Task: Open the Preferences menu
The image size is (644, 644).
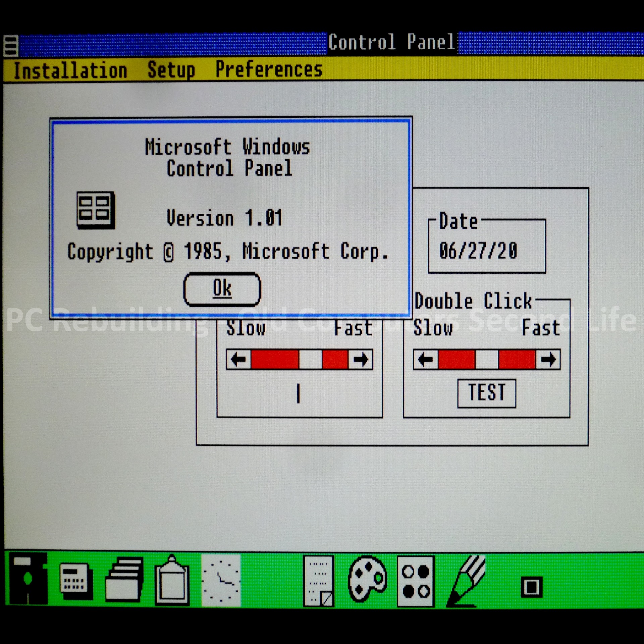Action: point(269,69)
